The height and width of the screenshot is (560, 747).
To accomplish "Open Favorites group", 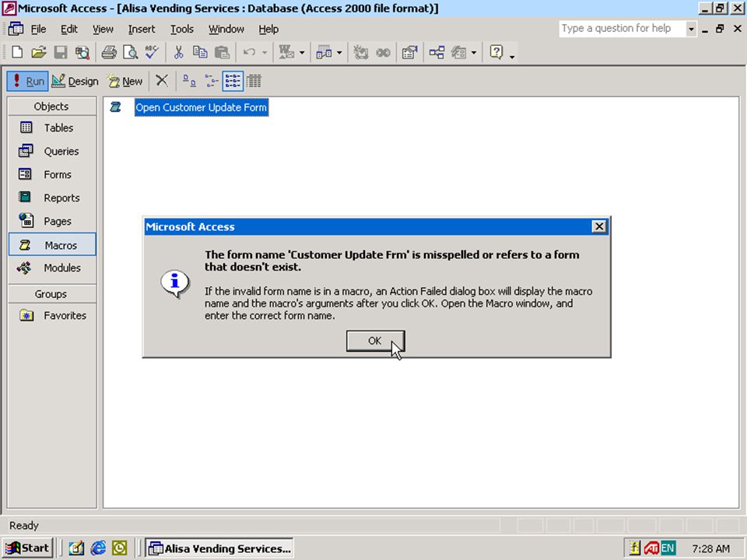I will [x=52, y=315].
